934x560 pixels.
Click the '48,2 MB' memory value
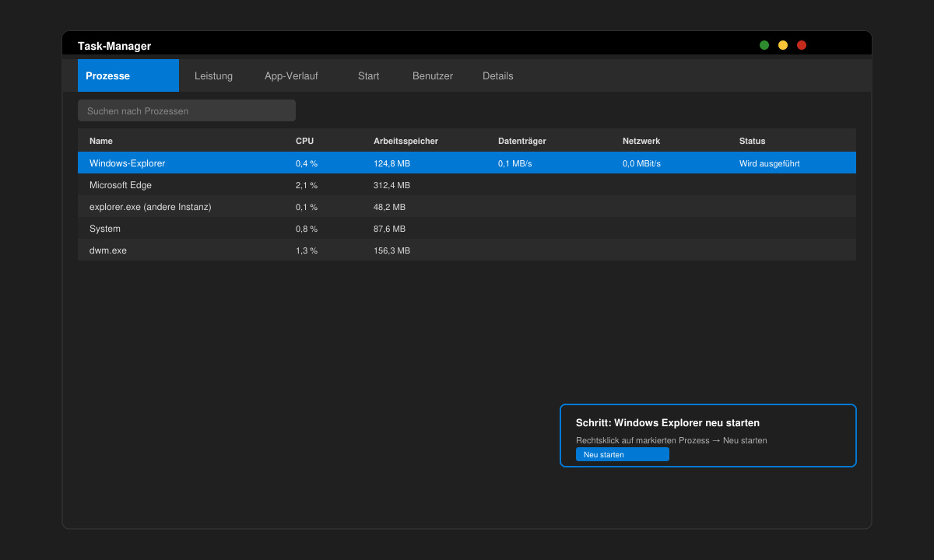click(x=389, y=207)
